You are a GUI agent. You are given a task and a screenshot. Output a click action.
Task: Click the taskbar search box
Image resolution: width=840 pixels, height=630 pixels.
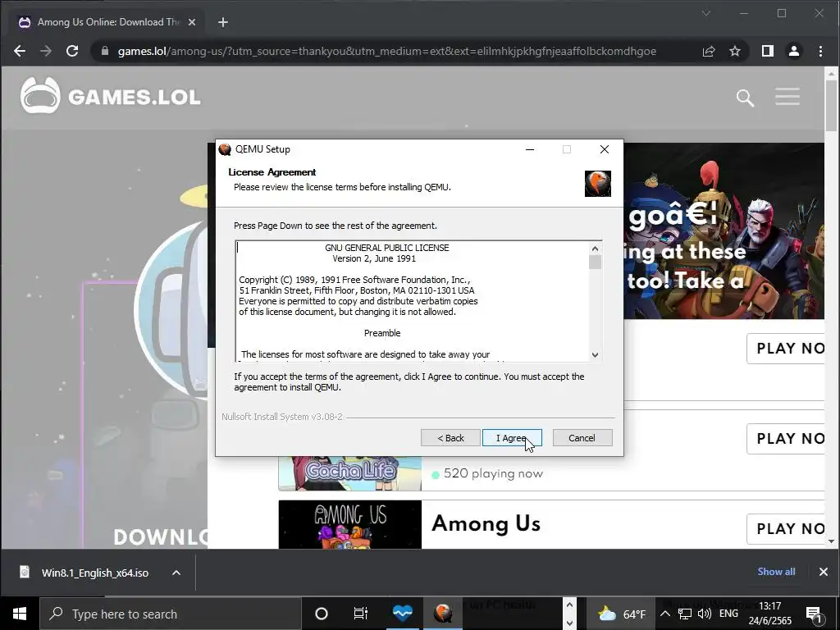coord(171,614)
